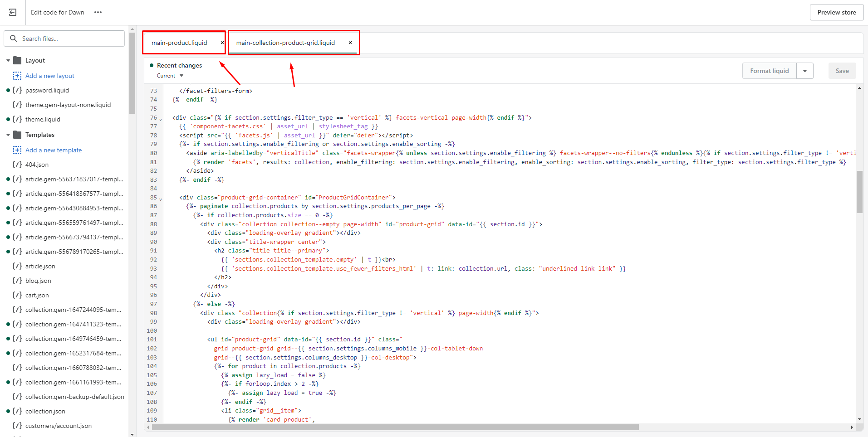Viewport: 868px width, 437px height.
Task: Click the '</facet-filters-form>' code on line 73
Action: (x=216, y=91)
